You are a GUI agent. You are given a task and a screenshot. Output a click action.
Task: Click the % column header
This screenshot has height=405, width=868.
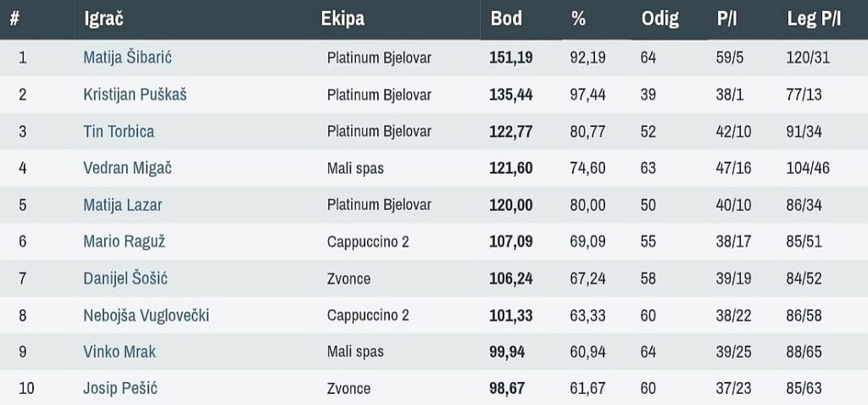click(x=579, y=19)
